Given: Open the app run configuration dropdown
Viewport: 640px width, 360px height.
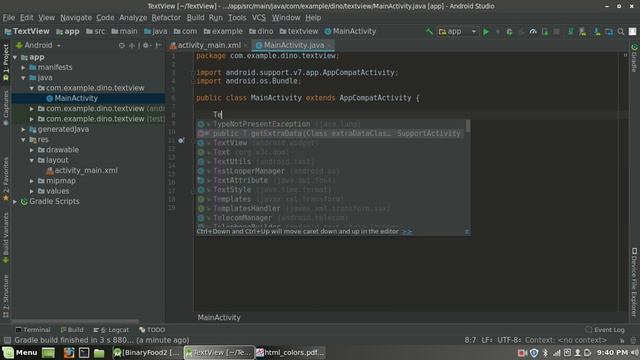Looking at the screenshot, I should (x=458, y=31).
